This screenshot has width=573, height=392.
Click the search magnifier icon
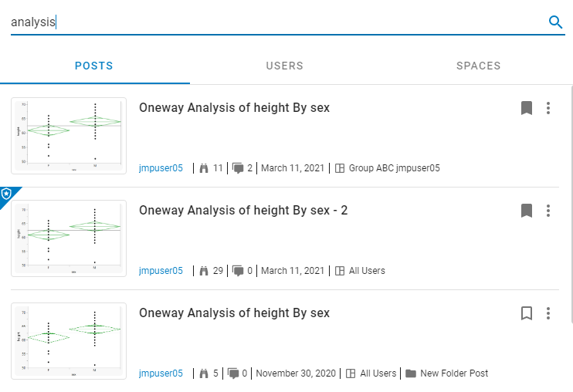click(555, 22)
